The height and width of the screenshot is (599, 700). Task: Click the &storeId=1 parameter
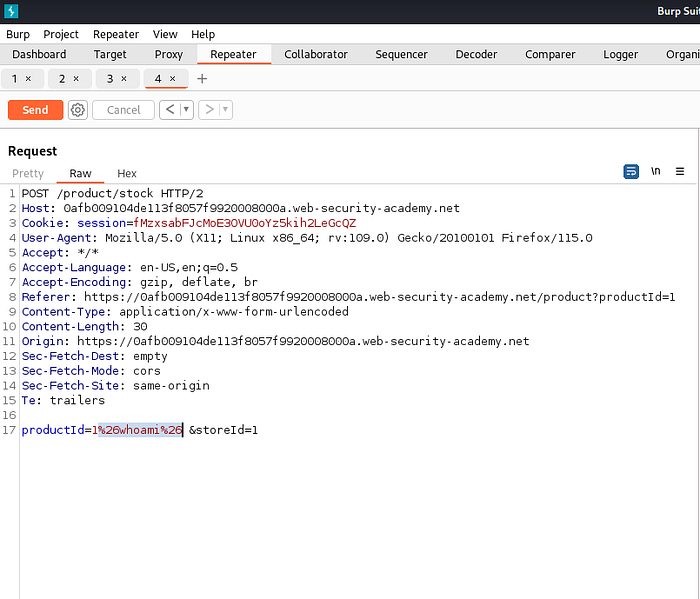click(x=223, y=430)
